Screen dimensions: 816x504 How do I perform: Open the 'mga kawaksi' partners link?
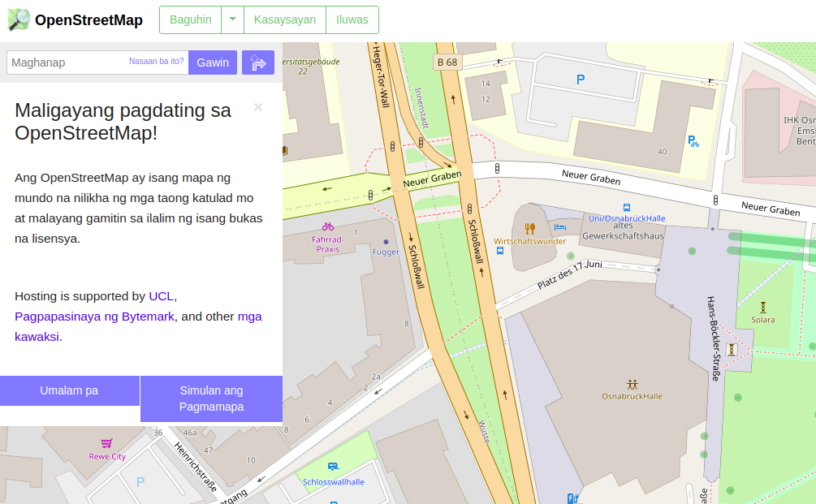point(138,326)
